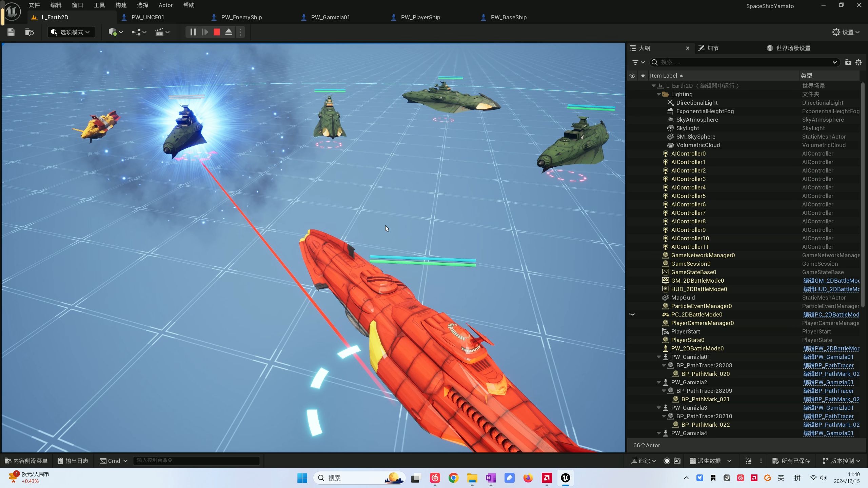Open the 构建 menu
The width and height of the screenshot is (868, 488).
[121, 5]
